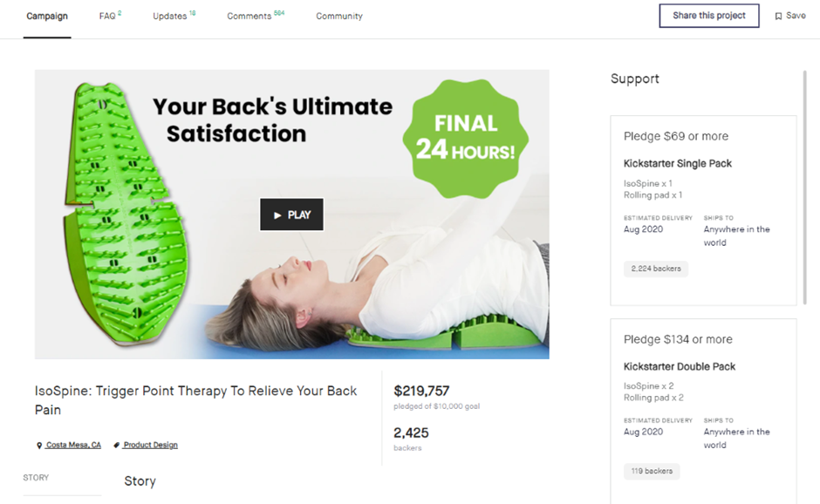This screenshot has height=504, width=820.
Task: Click the Share this project button
Action: pyautogui.click(x=709, y=16)
